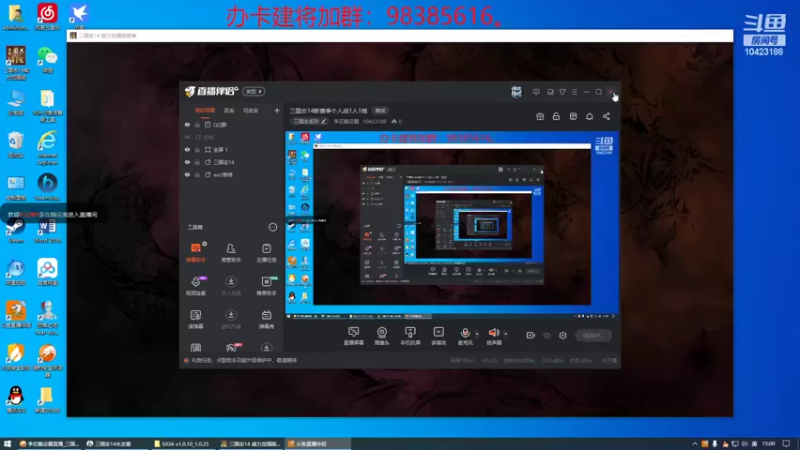This screenshot has height=450, width=800.
Task: Show the hidden second source in the list
Action: click(187, 137)
